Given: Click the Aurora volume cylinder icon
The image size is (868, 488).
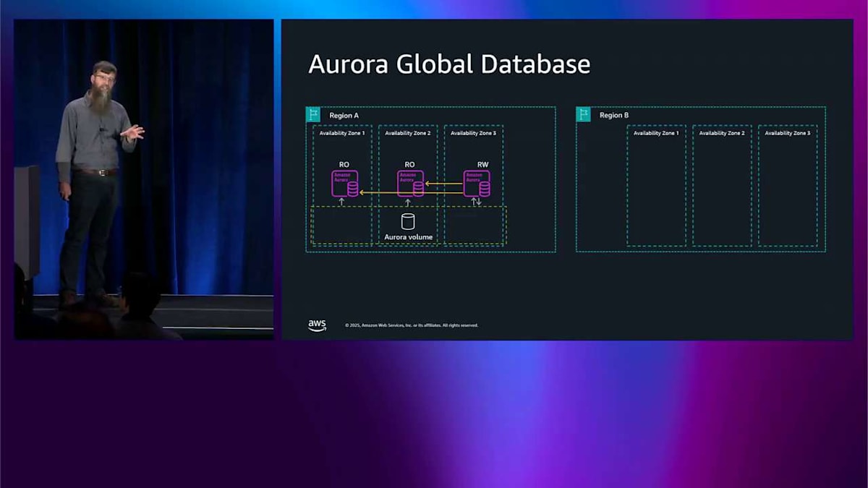Looking at the screenshot, I should pos(408,222).
